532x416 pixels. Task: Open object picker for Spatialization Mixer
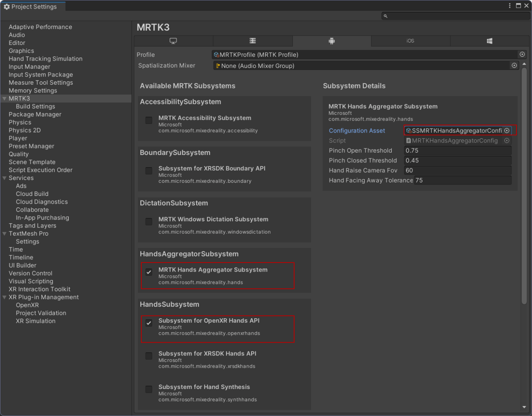pos(514,65)
